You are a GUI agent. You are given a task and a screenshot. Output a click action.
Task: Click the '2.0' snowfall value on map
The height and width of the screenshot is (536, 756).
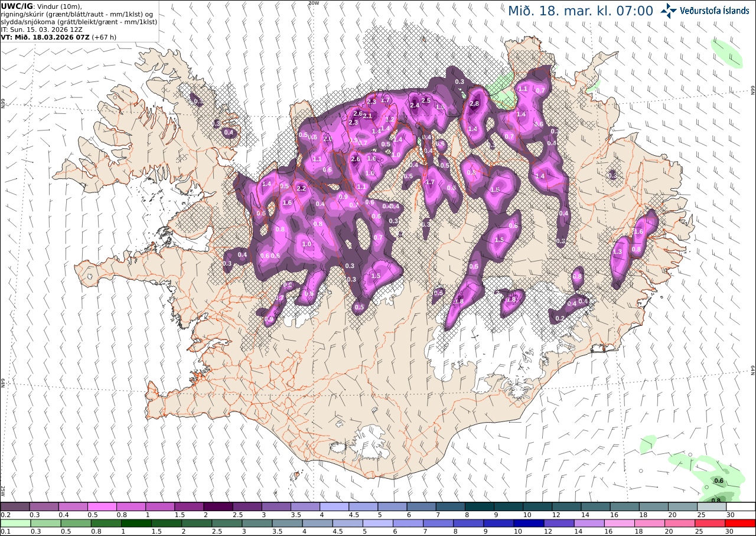[327, 139]
